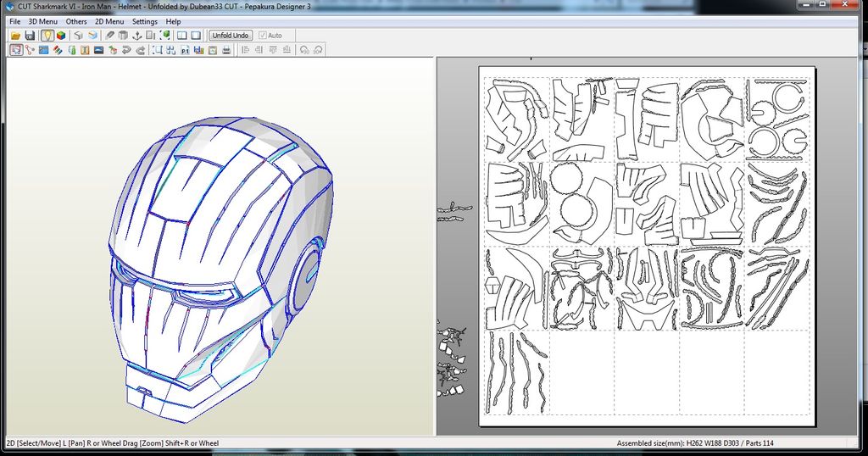Select the join/disjoin face tool
The width and height of the screenshot is (868, 456).
tap(30, 50)
